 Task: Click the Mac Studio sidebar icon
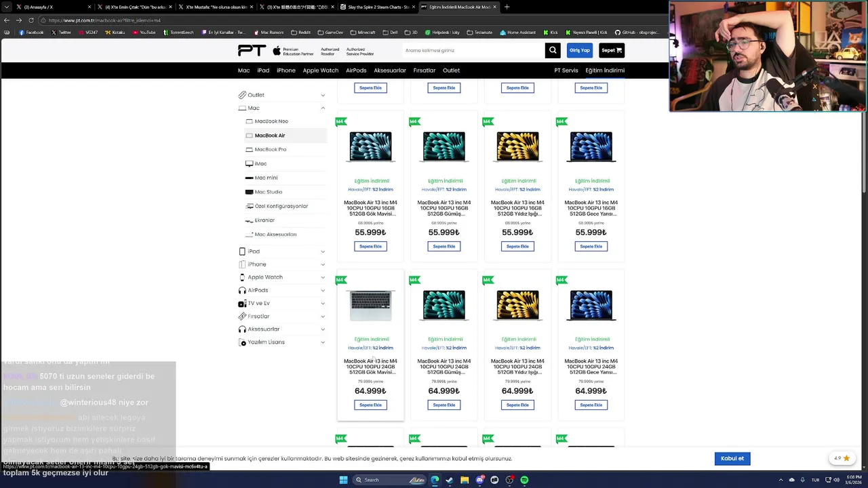coord(249,192)
